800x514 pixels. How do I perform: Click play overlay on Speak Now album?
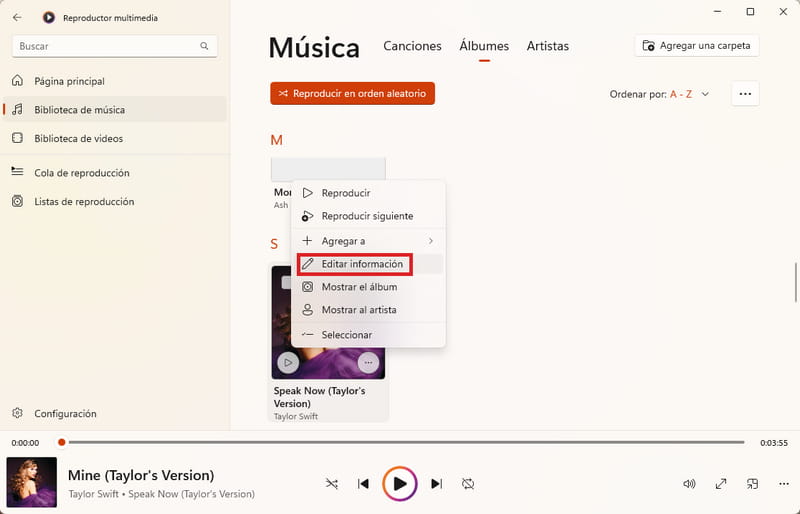[x=288, y=362]
